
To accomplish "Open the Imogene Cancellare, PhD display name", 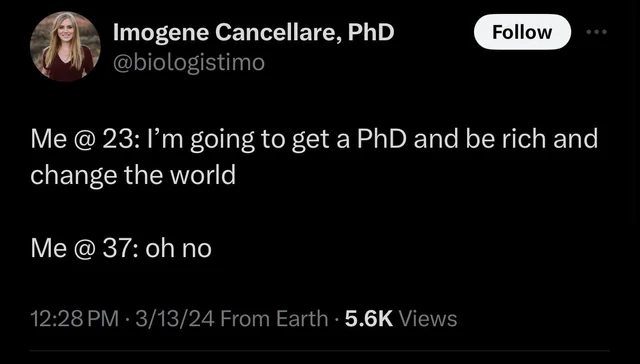I will 253,33.
